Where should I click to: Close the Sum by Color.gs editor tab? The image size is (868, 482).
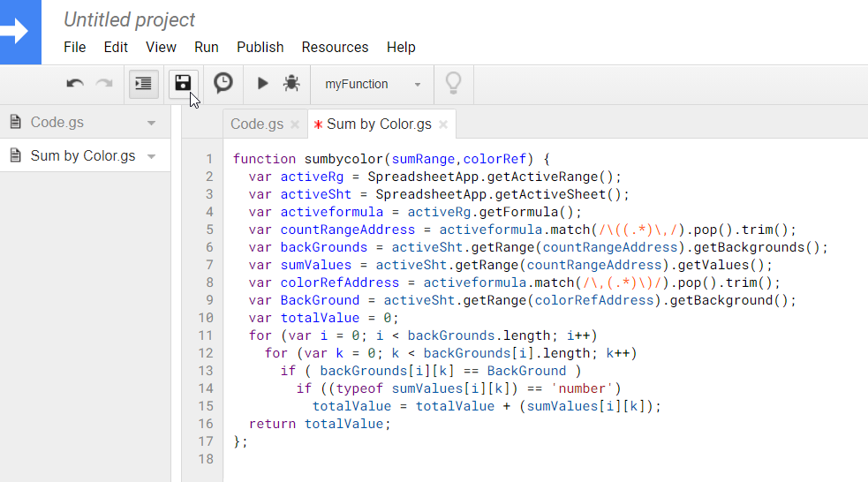[443, 124]
